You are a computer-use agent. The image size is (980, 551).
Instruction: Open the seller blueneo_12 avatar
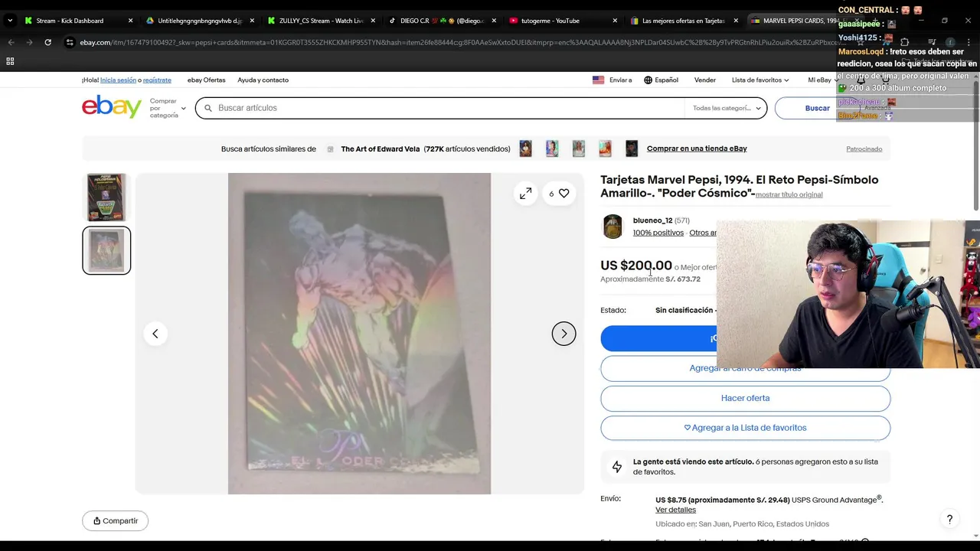coord(612,227)
